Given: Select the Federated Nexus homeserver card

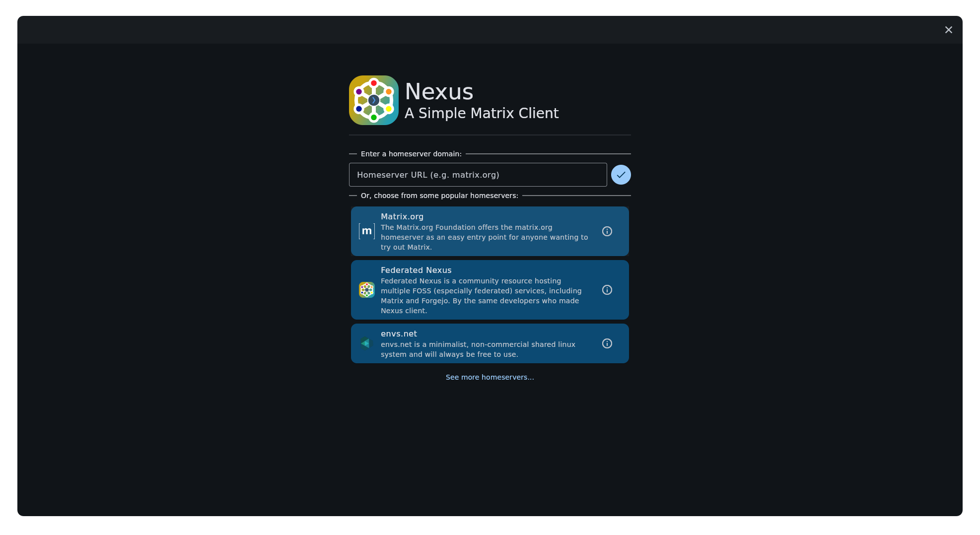Looking at the screenshot, I should (x=477, y=290).
